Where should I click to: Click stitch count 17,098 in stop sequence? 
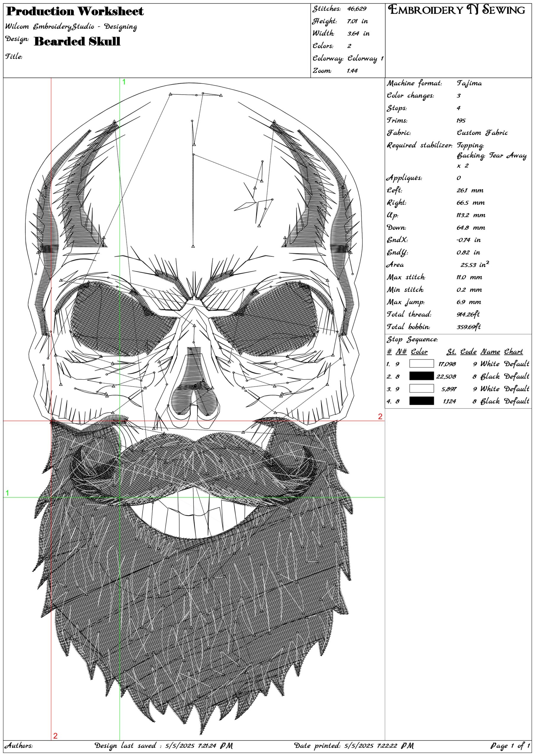coord(447,364)
